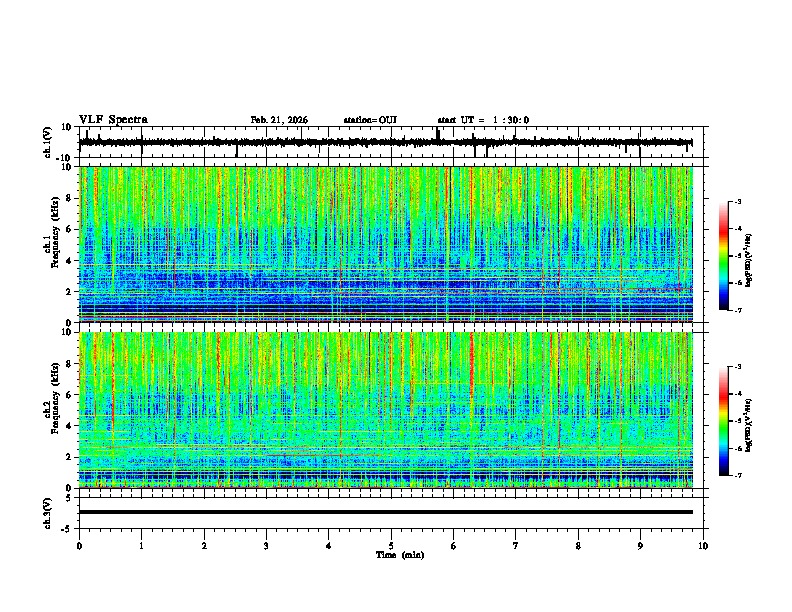
Task: Click the ch.2 "Frequency (kHz)" axis label
Action: [x=55, y=398]
